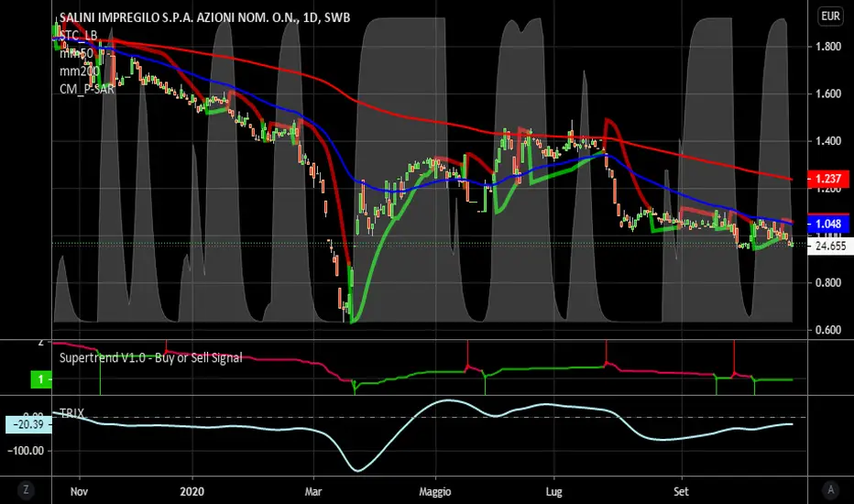
Task: Select the TRIX indicator label
Action: [71, 413]
